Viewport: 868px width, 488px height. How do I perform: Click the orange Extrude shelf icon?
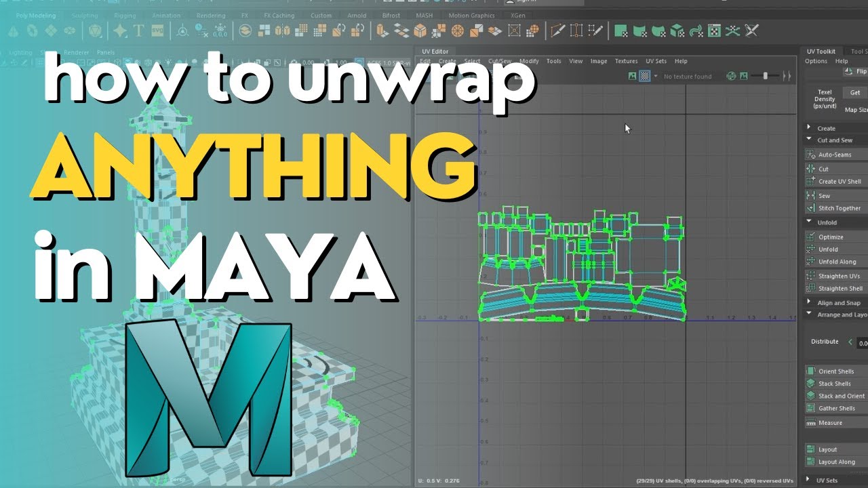(x=383, y=30)
